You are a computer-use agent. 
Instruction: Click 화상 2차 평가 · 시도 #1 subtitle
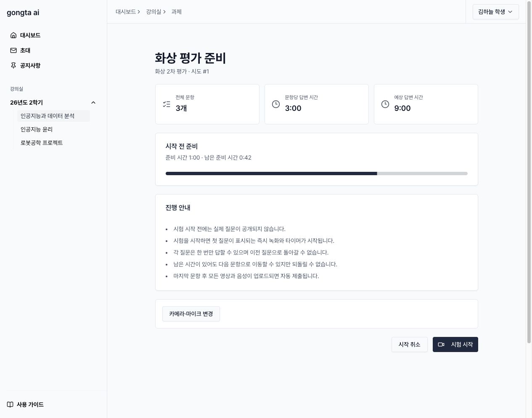pos(182,71)
